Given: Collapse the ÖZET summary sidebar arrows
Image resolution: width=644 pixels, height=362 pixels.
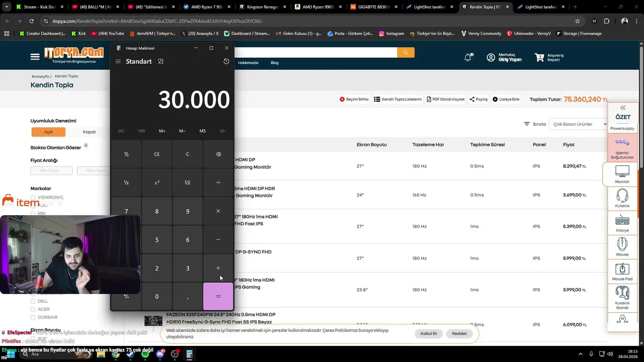Looking at the screenshot, I should click(623, 108).
